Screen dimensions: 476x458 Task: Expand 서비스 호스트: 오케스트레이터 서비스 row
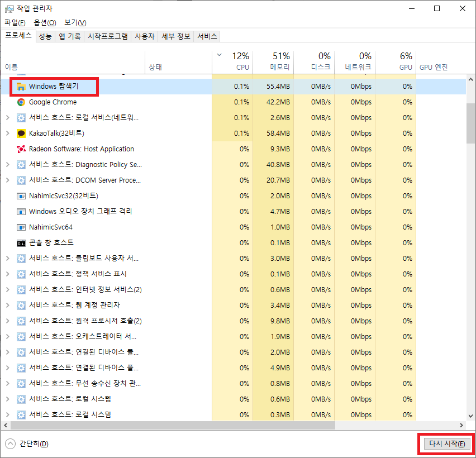tap(8, 337)
